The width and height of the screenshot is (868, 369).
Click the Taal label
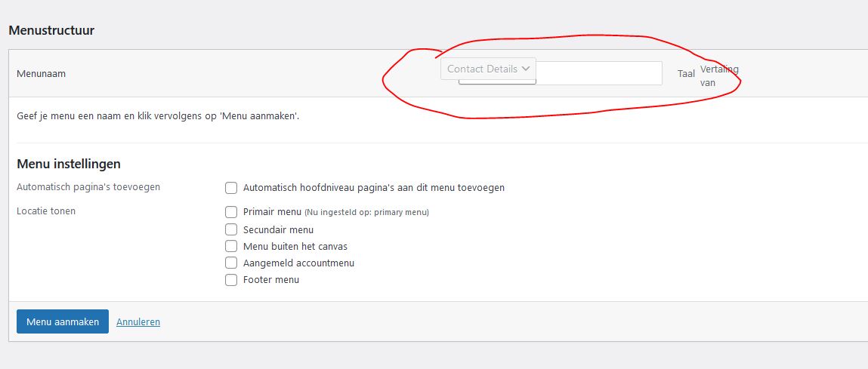(x=687, y=74)
